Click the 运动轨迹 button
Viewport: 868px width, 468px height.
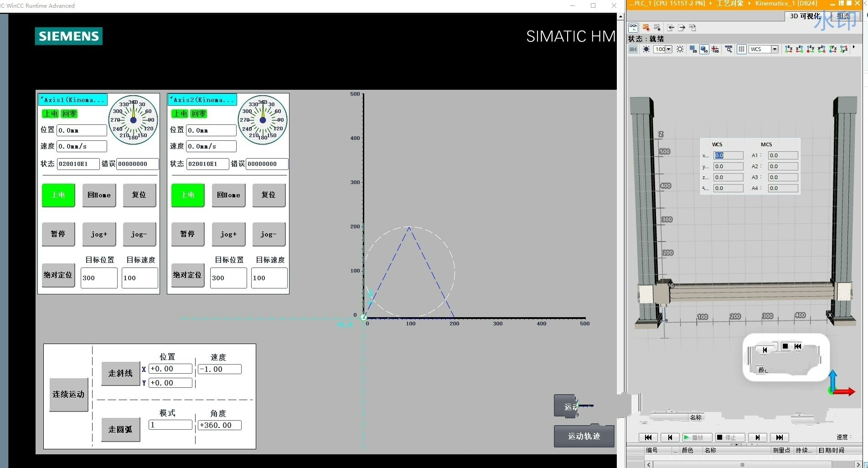click(x=584, y=437)
